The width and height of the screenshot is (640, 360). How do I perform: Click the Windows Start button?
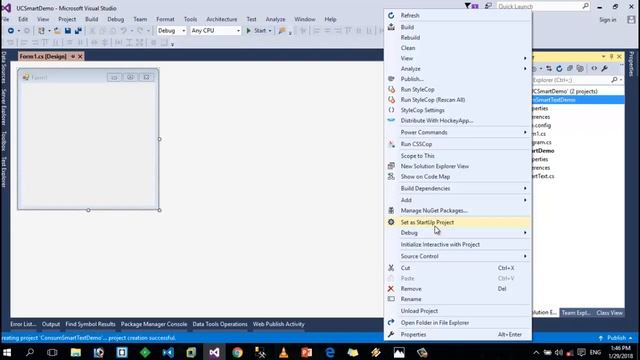click(x=7, y=352)
